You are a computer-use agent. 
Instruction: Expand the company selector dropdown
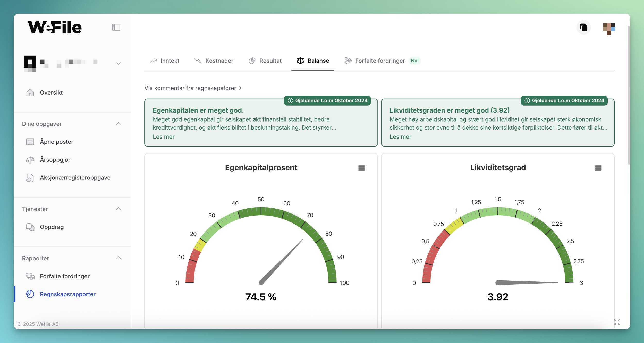[x=118, y=63]
